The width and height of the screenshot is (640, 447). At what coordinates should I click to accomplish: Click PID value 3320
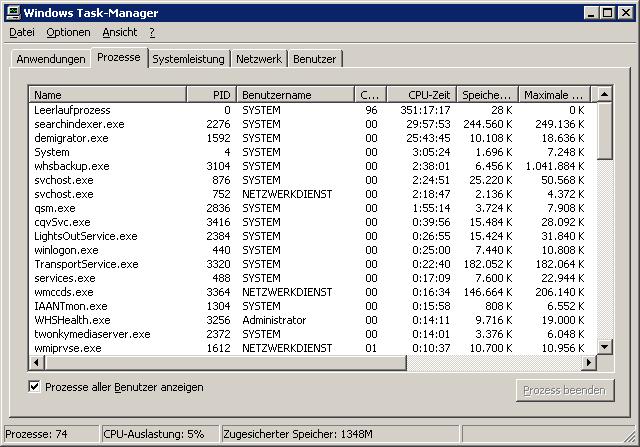point(218,264)
